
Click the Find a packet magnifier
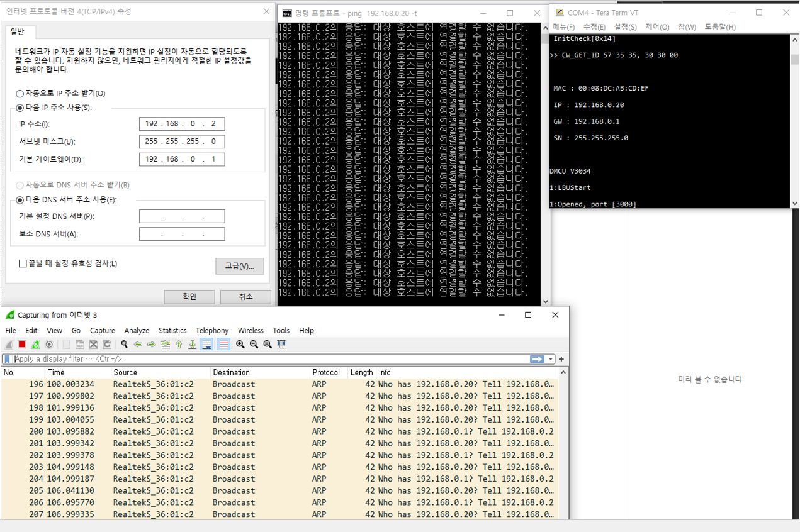tap(125, 344)
